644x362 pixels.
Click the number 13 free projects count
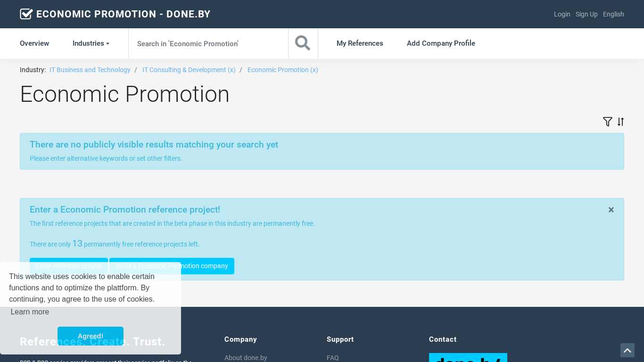point(77,243)
